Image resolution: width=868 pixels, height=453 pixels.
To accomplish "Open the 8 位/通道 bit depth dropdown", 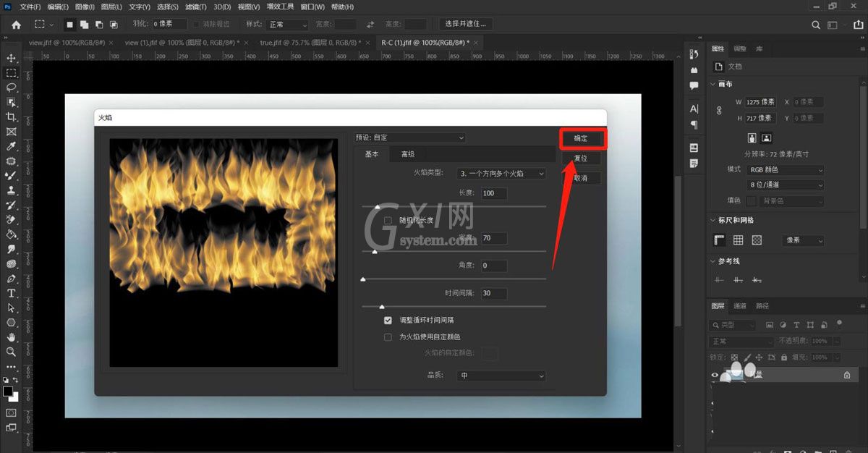I will [x=786, y=185].
